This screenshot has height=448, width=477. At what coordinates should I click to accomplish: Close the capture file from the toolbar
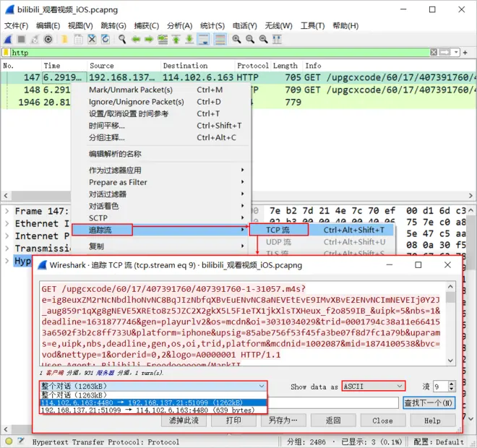pyautogui.click(x=92, y=39)
